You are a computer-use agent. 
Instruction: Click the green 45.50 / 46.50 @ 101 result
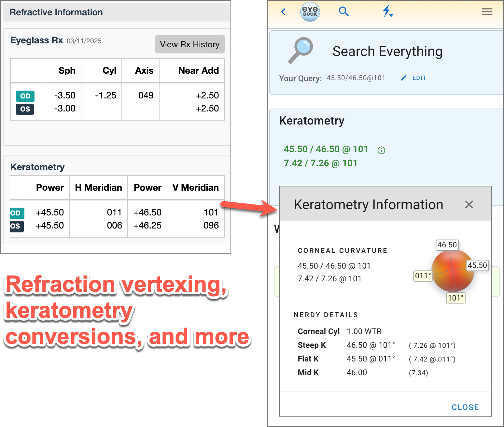point(326,149)
